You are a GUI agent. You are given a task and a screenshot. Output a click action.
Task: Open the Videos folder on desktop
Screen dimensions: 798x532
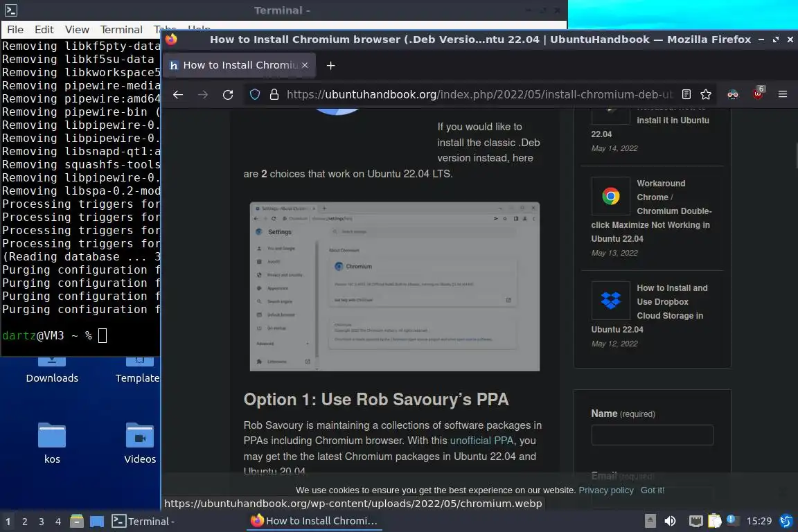[x=140, y=443]
